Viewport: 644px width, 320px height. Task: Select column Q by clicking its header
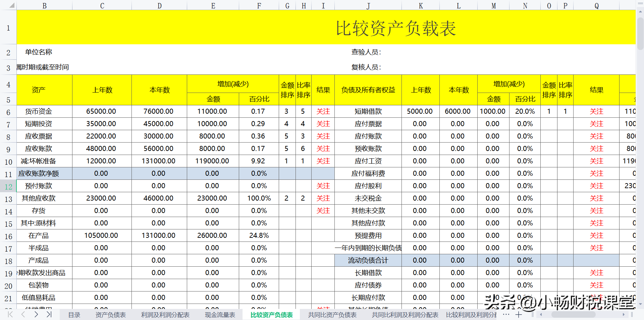point(597,5)
